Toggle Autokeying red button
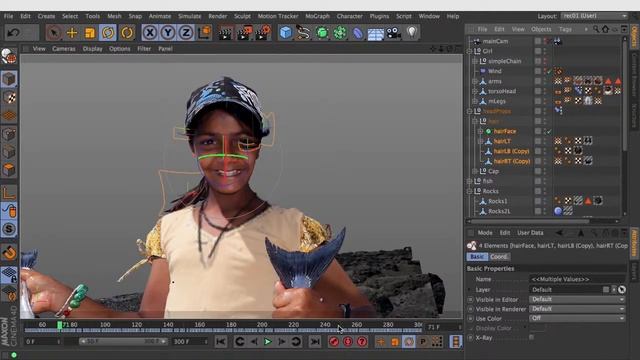640x360 pixels. coord(348,342)
